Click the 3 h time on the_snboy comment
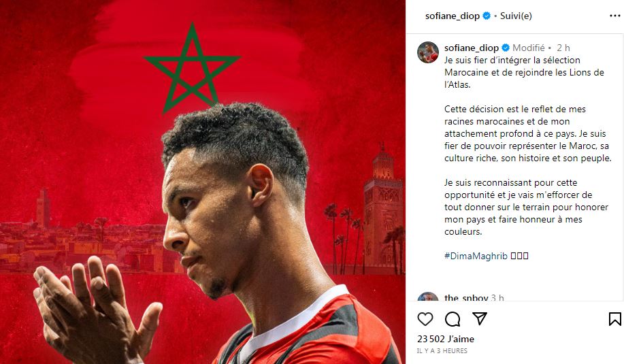Image resolution: width=624 pixels, height=364 pixels. 497,297
